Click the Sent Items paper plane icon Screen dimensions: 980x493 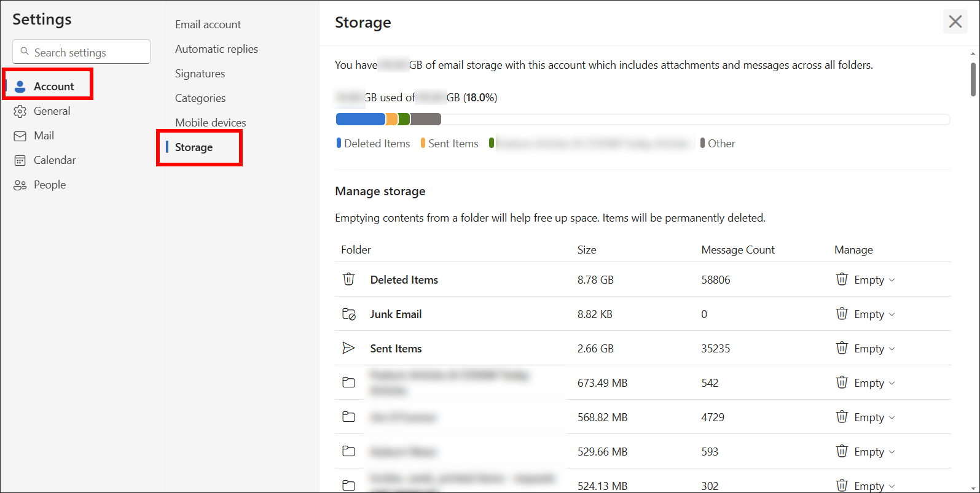tap(348, 348)
